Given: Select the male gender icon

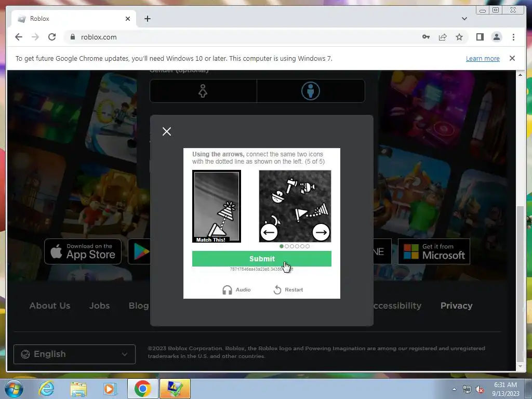Looking at the screenshot, I should click(311, 91).
